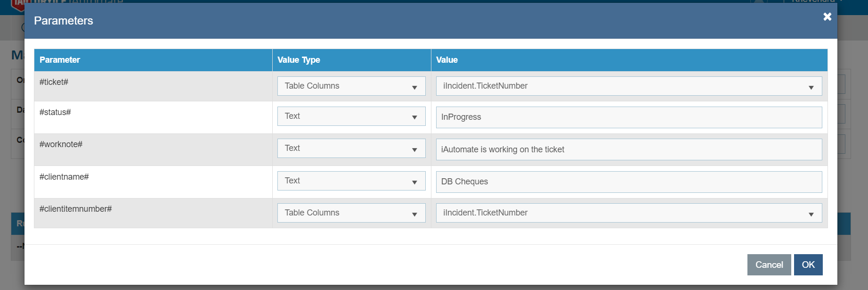Open Value Type dropdown for #status#

point(351,116)
